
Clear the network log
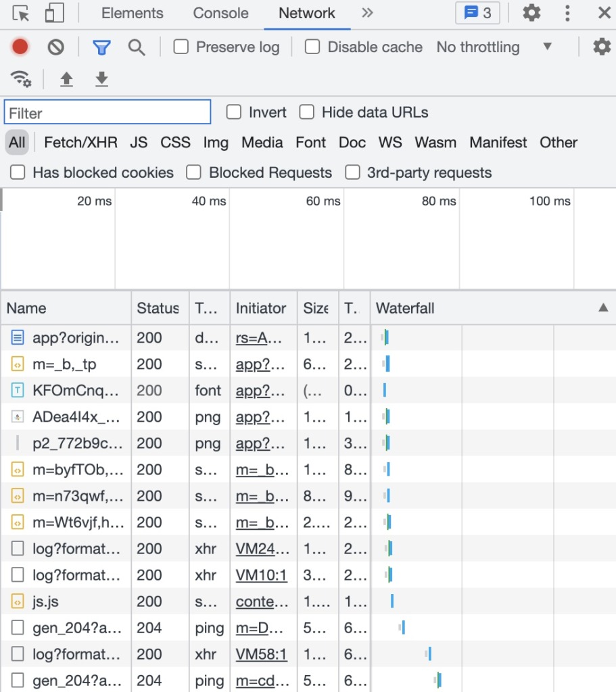[x=55, y=47]
